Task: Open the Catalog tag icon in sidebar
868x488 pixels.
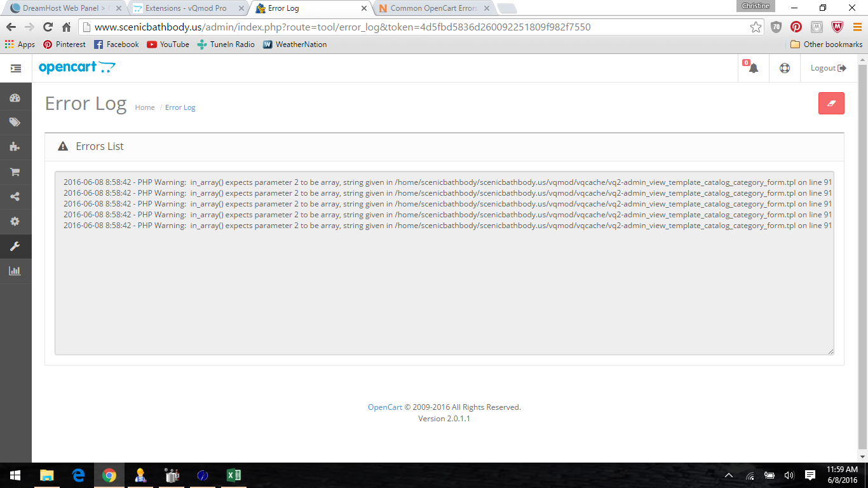Action: pos(15,123)
